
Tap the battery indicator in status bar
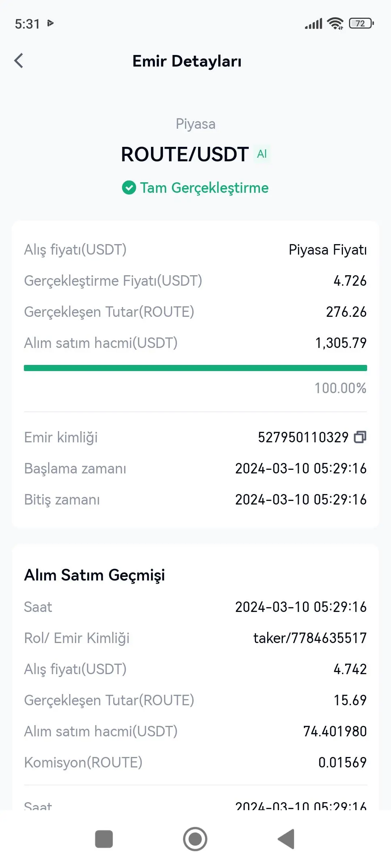pyautogui.click(x=361, y=24)
